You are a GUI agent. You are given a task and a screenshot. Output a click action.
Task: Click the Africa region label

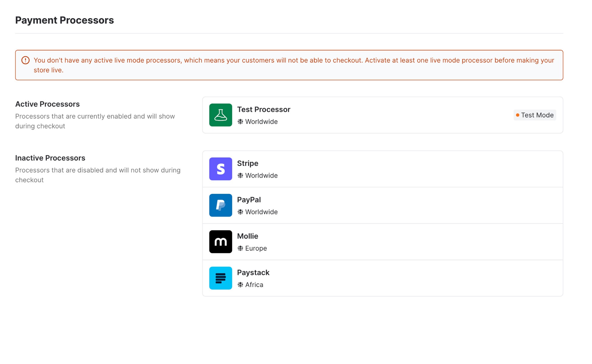pyautogui.click(x=254, y=285)
